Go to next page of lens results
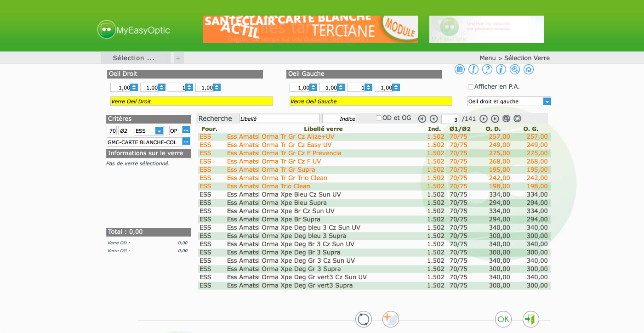The height and width of the screenshot is (333, 644). 484,119
